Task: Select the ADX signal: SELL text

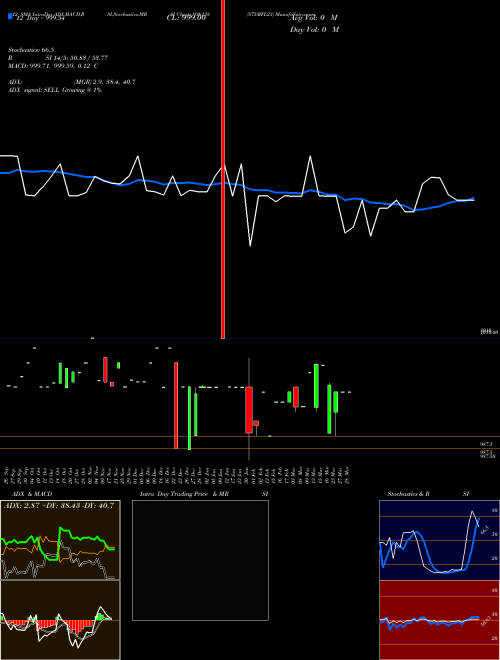Action: pos(34,90)
